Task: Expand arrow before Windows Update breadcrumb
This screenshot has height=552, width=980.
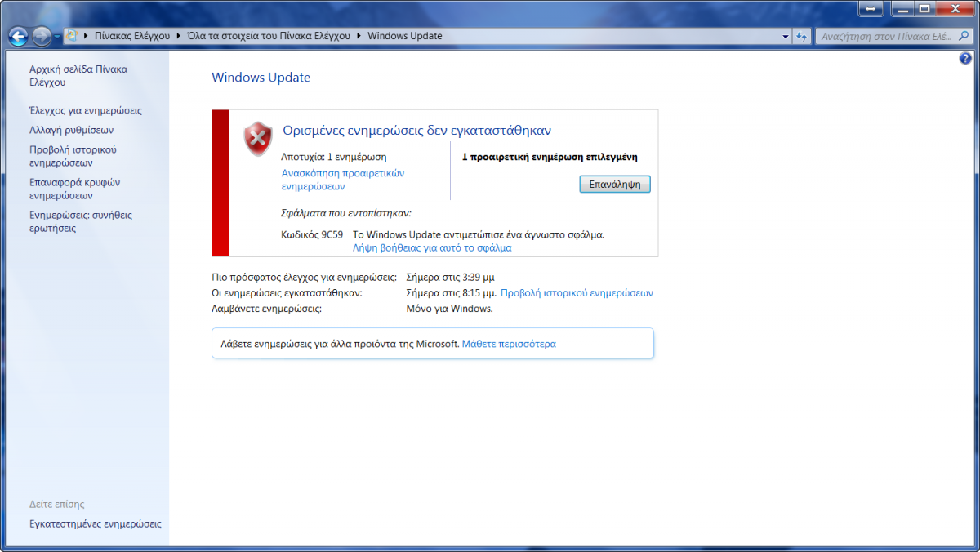Action: [x=359, y=36]
